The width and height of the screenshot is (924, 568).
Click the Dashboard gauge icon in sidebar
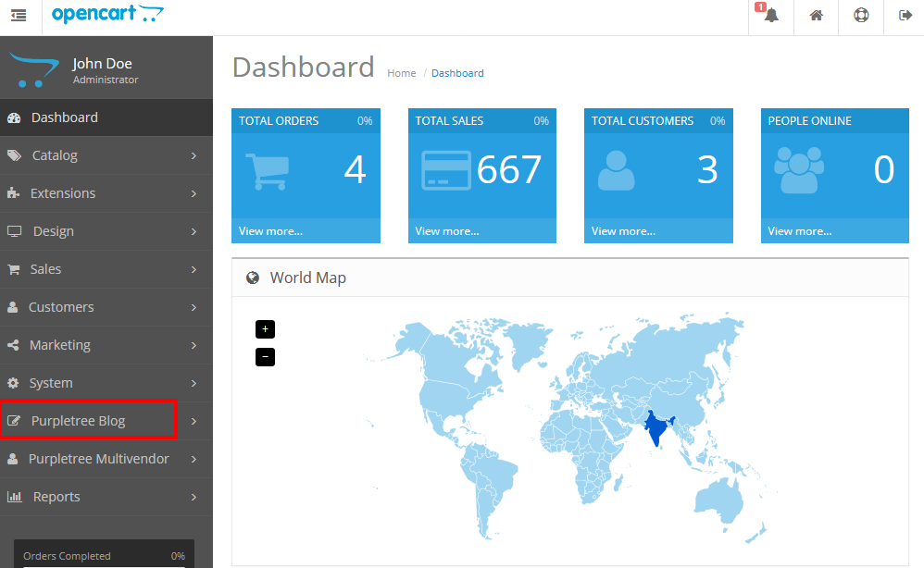[14, 117]
